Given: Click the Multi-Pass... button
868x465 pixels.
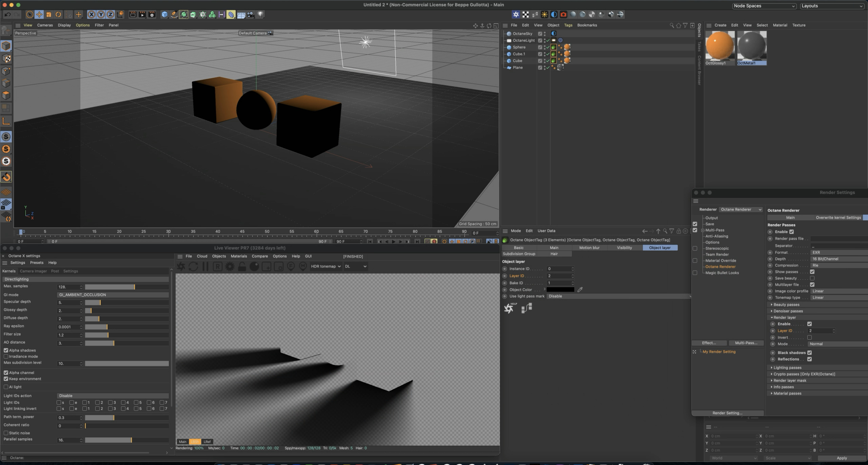Looking at the screenshot, I should tap(746, 343).
